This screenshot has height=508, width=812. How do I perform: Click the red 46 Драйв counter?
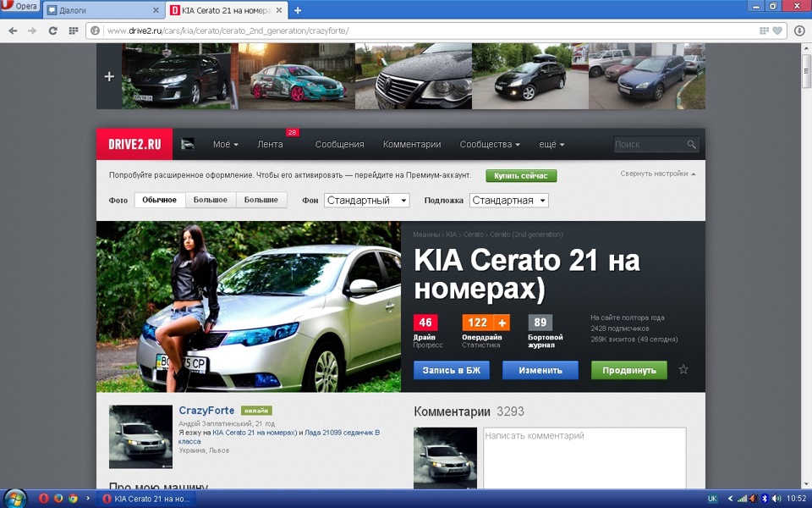coord(425,323)
